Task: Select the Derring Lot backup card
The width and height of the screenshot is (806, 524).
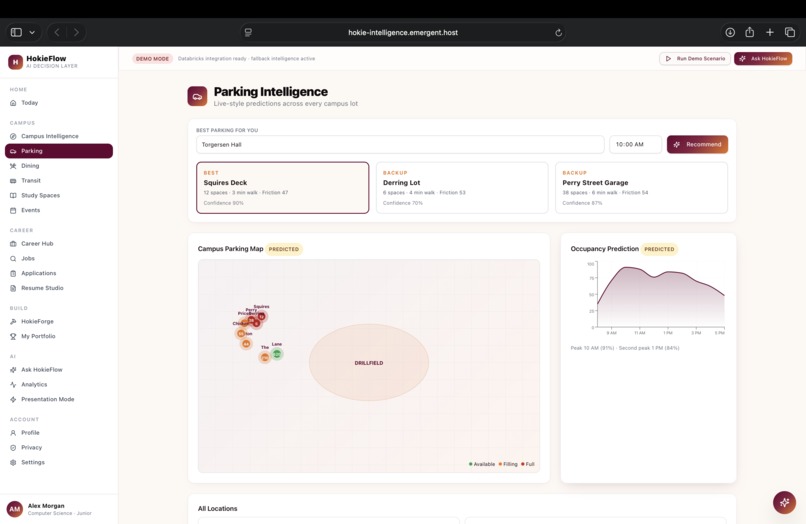Action: pos(462,188)
